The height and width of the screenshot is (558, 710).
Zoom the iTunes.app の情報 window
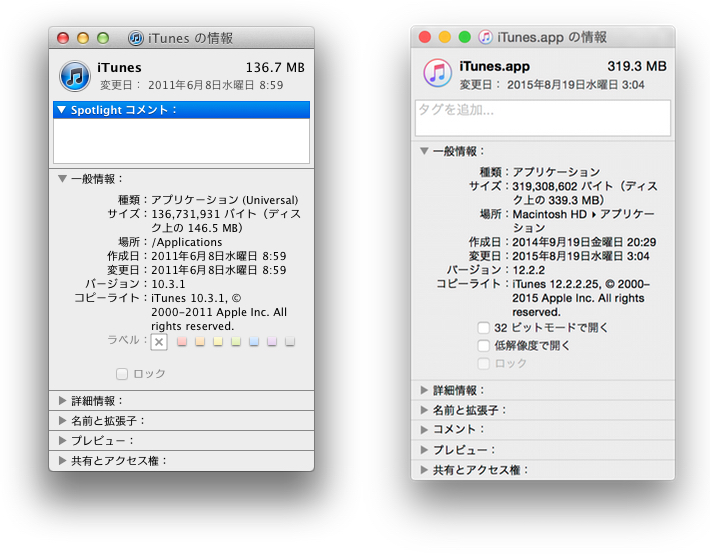[x=465, y=37]
